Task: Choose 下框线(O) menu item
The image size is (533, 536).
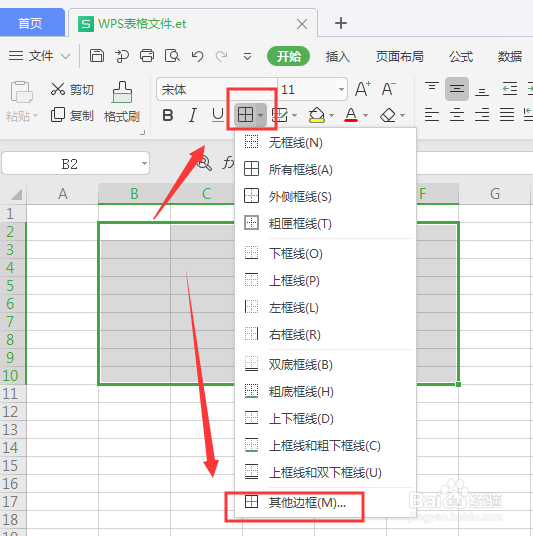Action: tap(325, 254)
